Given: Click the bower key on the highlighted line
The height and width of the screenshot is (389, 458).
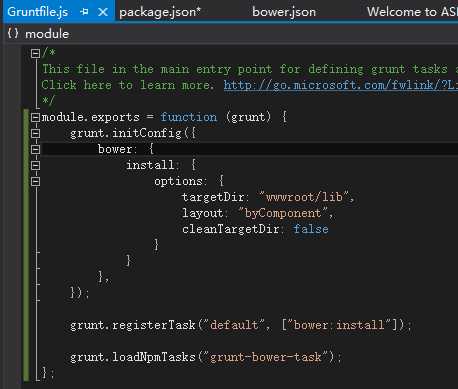Looking at the screenshot, I should click(115, 149).
